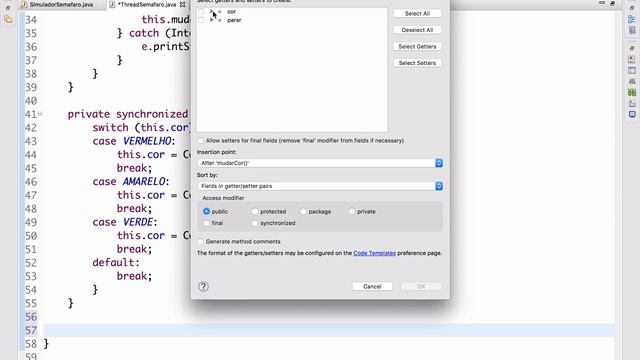640x360 pixels.
Task: Select the protected access modifier
Action: 255,211
